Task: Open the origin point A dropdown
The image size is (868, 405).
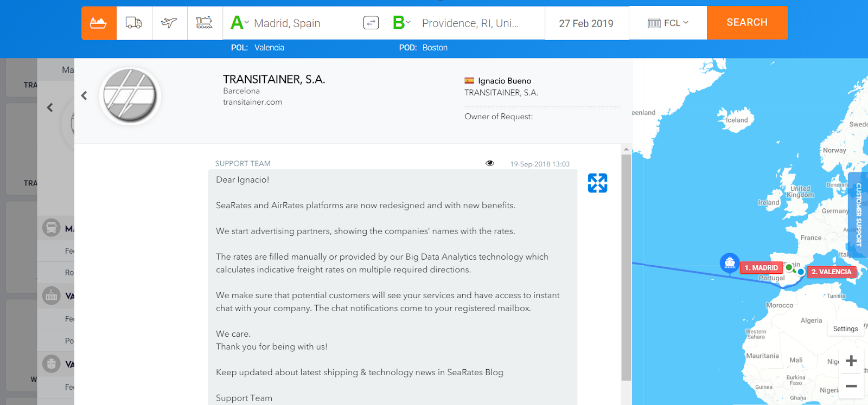Action: [x=239, y=23]
